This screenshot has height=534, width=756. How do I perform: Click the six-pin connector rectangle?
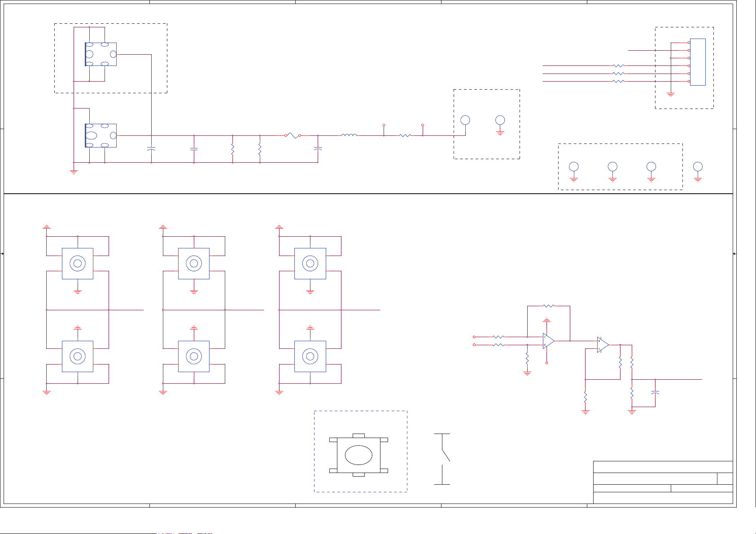click(698, 62)
